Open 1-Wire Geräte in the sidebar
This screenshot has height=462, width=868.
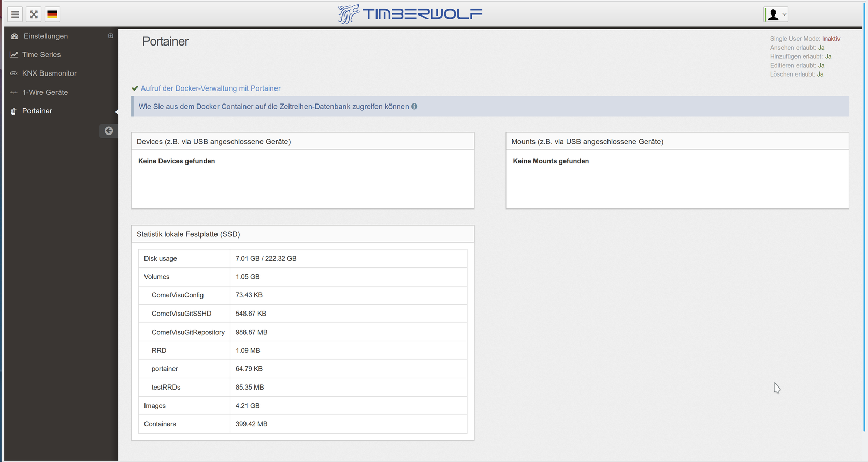click(x=45, y=92)
